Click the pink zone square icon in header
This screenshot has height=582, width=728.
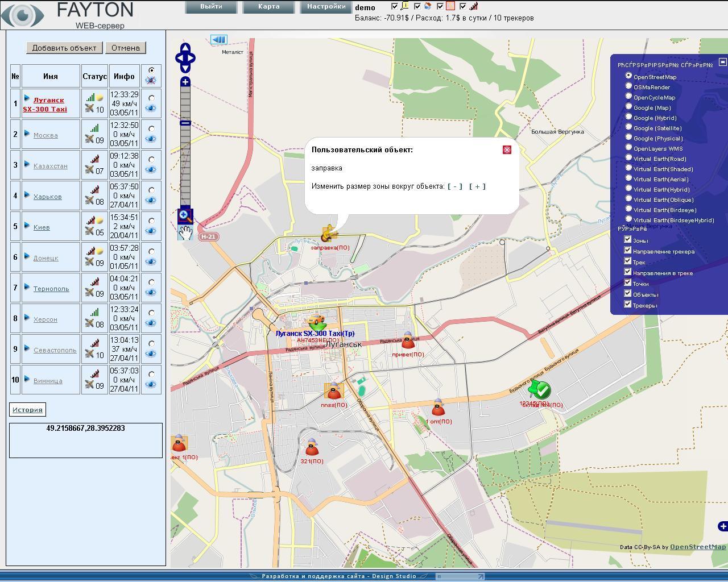[x=450, y=6]
